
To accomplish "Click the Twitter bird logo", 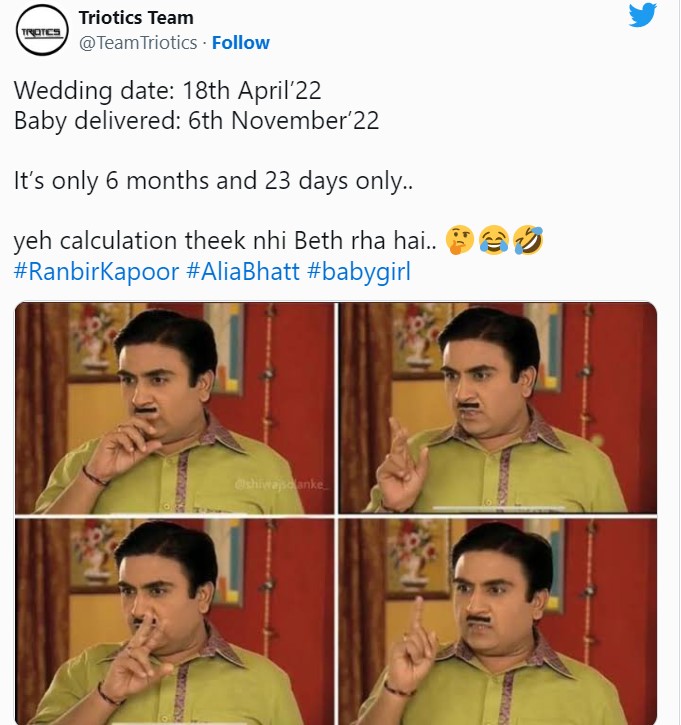I will [643, 16].
